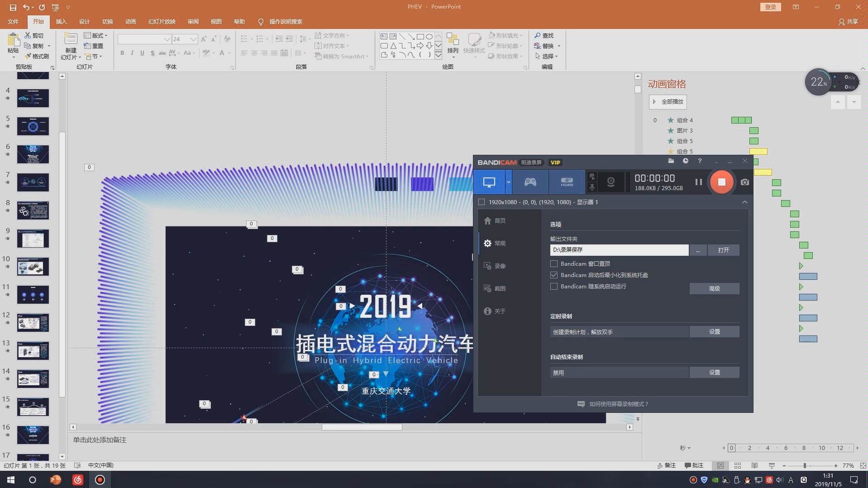Select Bandicam game recording mode icon
The width and height of the screenshot is (868, 488).
click(x=530, y=182)
